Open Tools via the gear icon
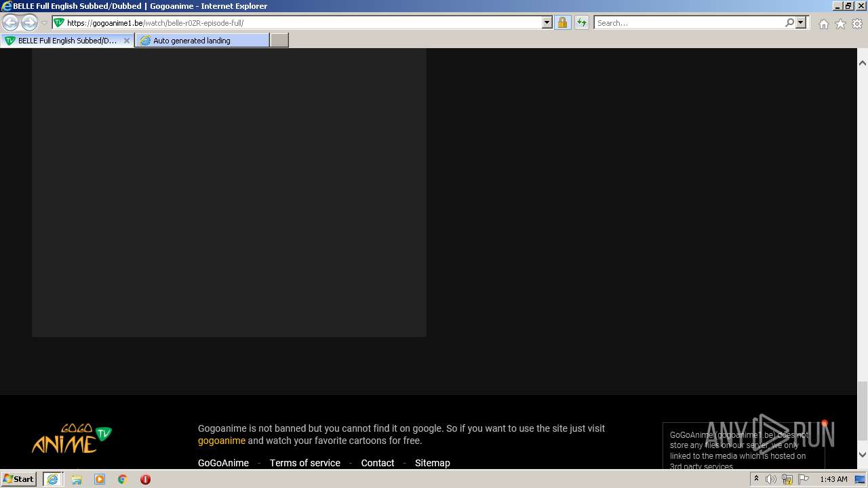This screenshot has height=488, width=868. coord(857,24)
